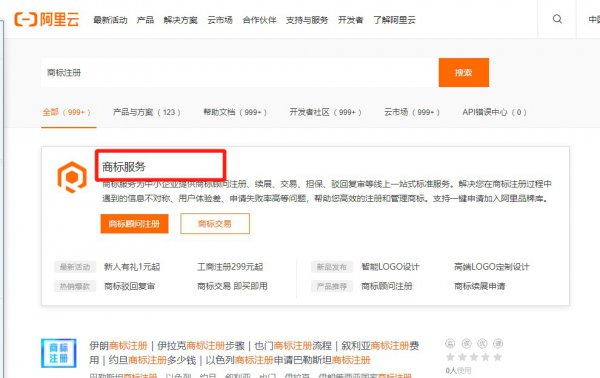Switch to the 开发者社区 (999+) tab
600x378 pixels.
[325, 112]
